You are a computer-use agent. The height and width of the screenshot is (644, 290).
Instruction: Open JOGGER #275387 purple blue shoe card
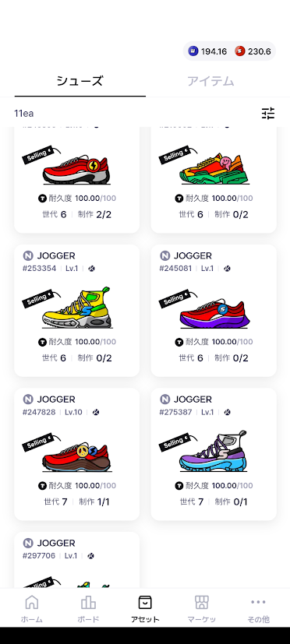point(214,454)
